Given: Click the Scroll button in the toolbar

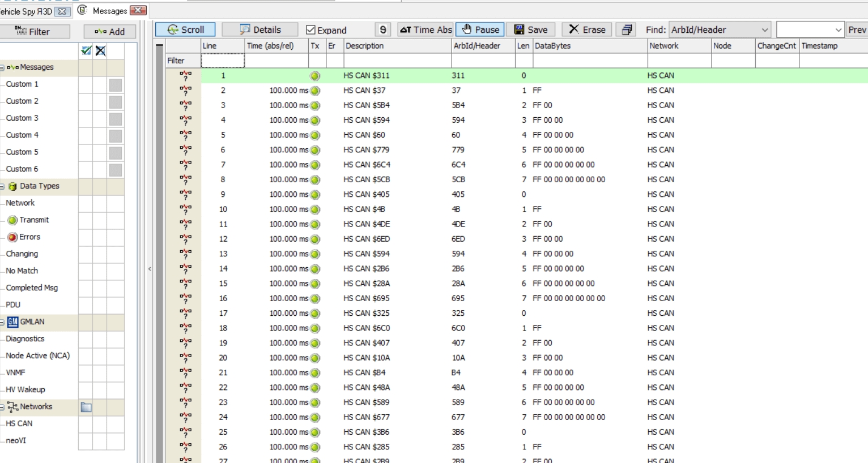Looking at the screenshot, I should (x=185, y=30).
